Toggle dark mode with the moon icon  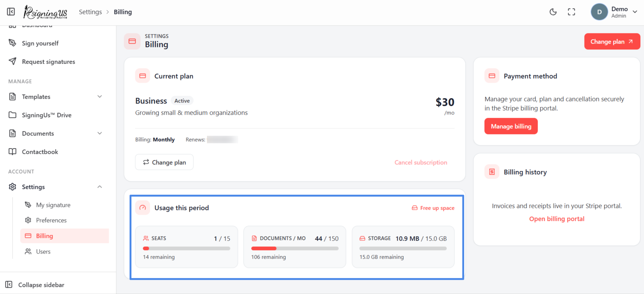pyautogui.click(x=553, y=12)
